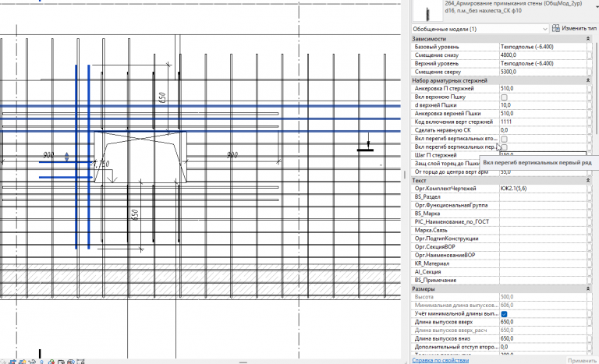
Task: Click the 'Применить' button
Action: [582, 360]
